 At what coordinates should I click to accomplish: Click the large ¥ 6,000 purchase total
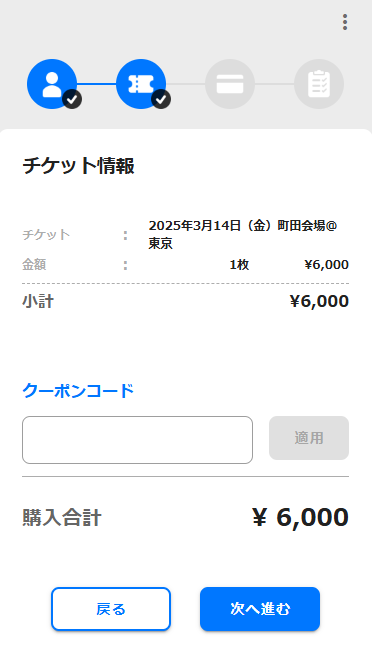[x=300, y=517]
